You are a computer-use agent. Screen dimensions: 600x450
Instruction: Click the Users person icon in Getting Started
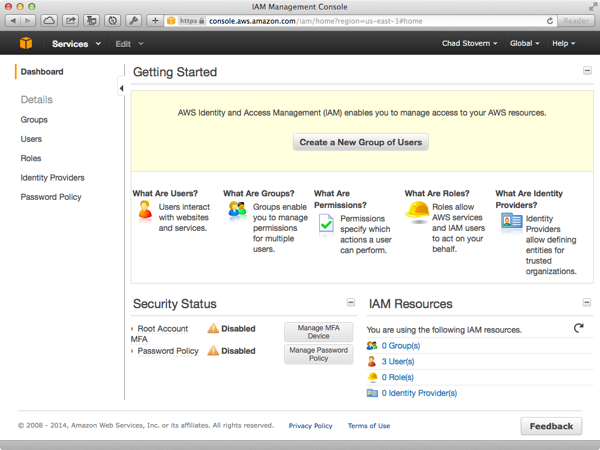(145, 210)
